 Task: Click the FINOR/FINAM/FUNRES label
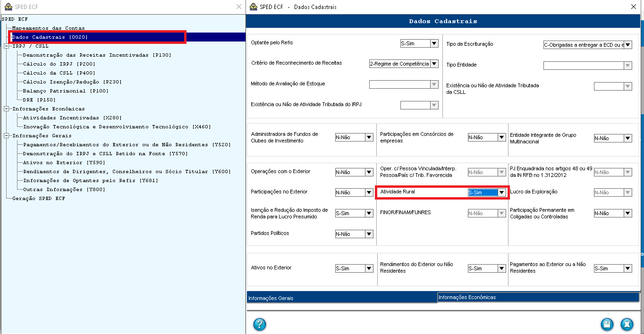pos(405,213)
